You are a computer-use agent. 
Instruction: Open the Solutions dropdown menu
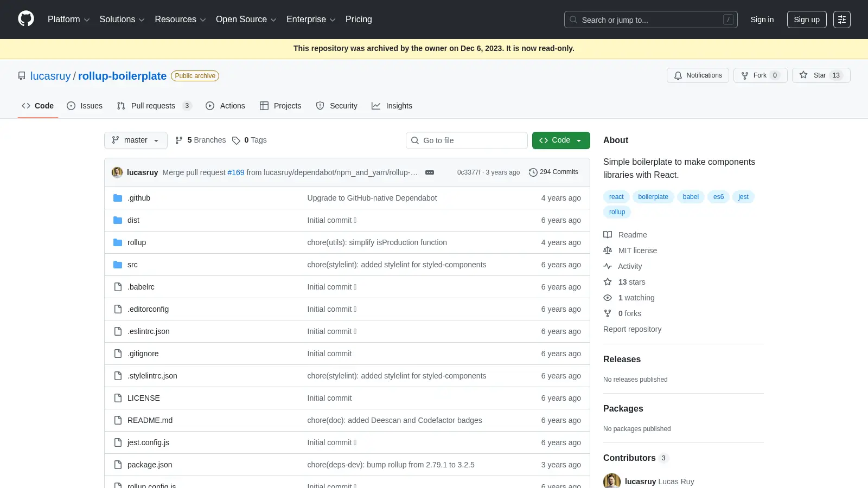coord(122,20)
